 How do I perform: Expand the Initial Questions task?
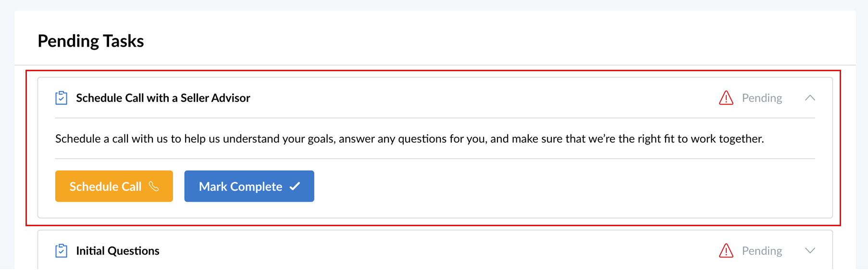click(x=810, y=251)
